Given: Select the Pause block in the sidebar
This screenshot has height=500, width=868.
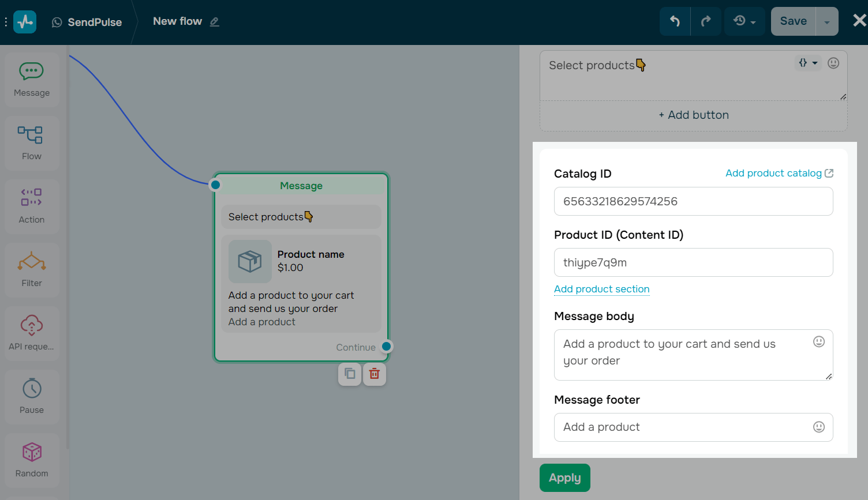Looking at the screenshot, I should click(x=31, y=397).
